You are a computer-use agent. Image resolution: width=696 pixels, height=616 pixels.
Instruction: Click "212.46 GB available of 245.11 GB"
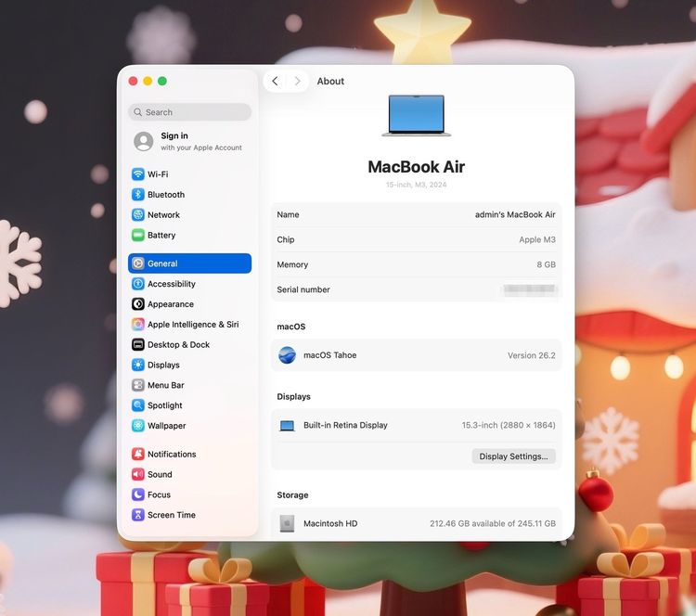coord(492,523)
